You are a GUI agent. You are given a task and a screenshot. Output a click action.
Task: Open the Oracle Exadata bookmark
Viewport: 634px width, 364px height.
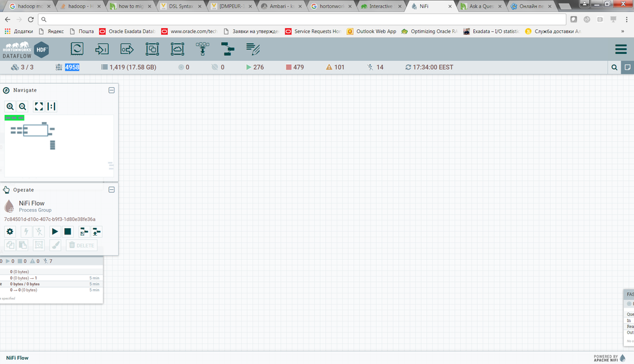[127, 31]
